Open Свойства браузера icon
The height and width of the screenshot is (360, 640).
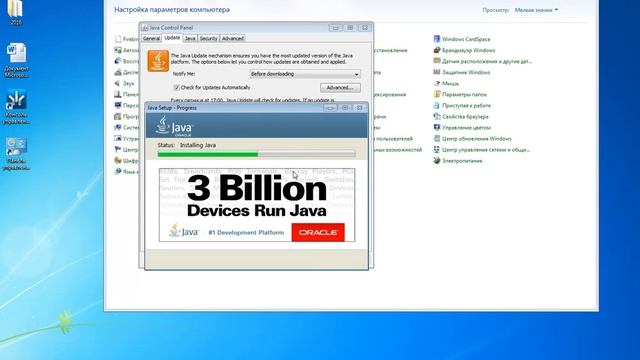point(437,116)
